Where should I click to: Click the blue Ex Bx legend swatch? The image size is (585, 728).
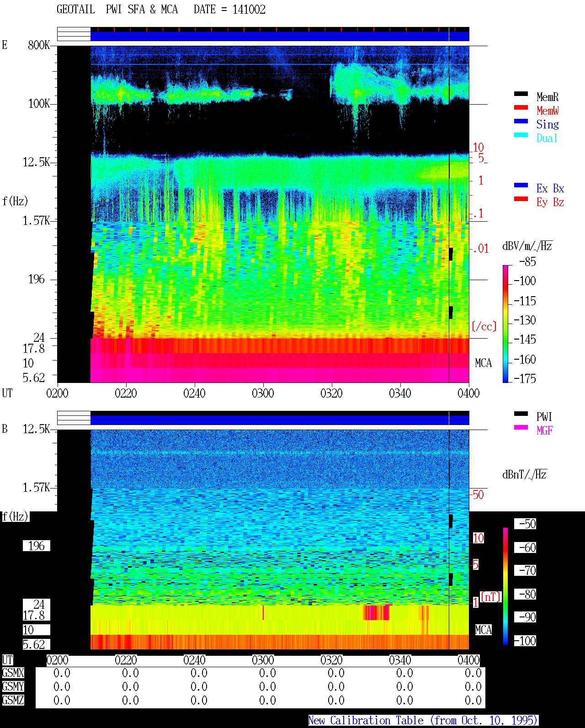tap(521, 185)
